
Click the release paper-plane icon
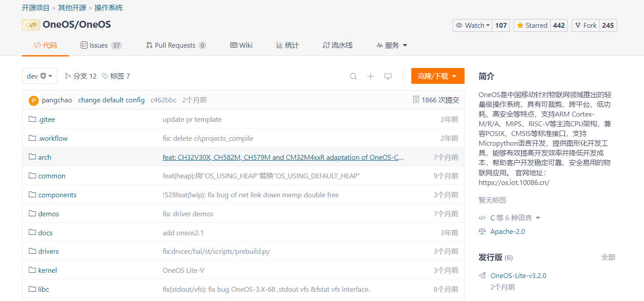coord(482,276)
